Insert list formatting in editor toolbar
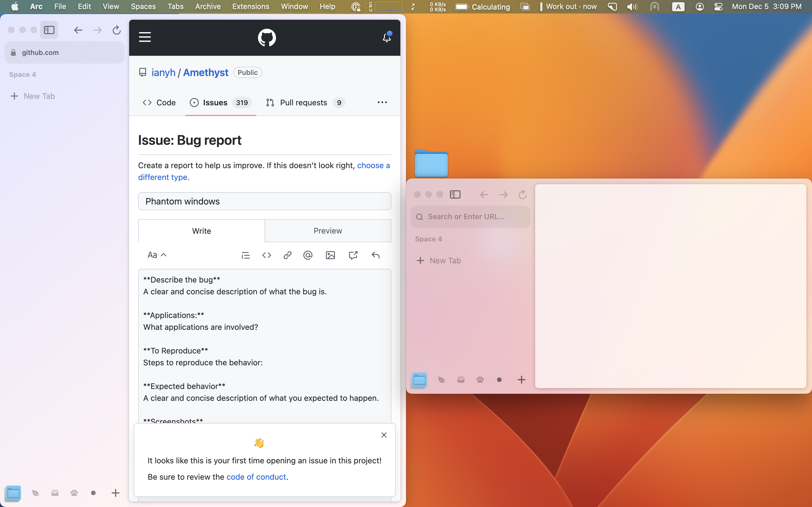The width and height of the screenshot is (812, 507). [x=246, y=255]
